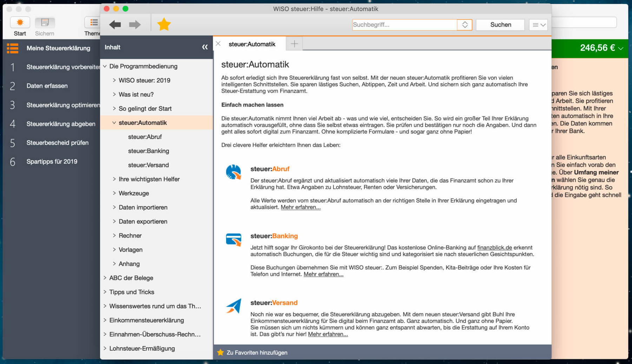Click the star icon beside Zu Favoriten hinzufügen

click(220, 352)
